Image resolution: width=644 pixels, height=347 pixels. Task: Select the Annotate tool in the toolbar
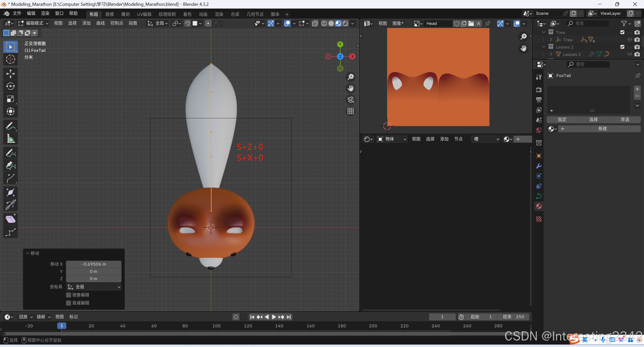[x=10, y=126]
